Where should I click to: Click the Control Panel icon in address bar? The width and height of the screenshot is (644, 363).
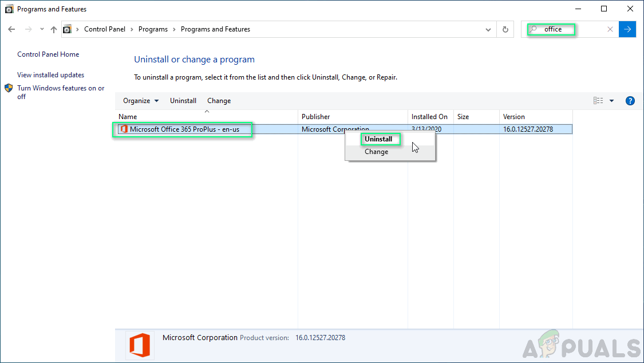[68, 29]
